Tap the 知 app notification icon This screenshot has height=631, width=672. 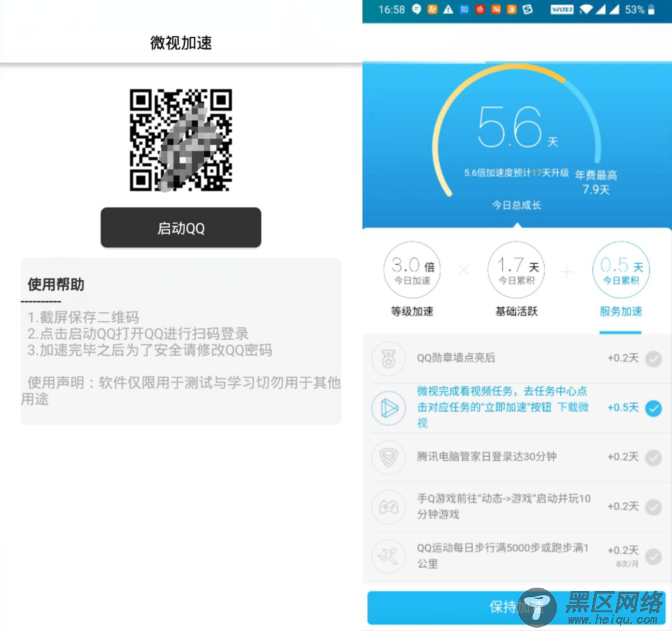[x=464, y=9]
